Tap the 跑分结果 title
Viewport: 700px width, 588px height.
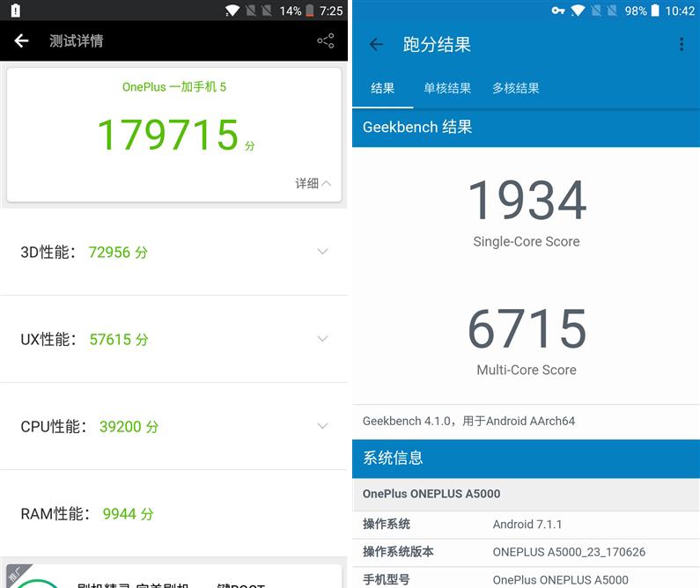pos(437,44)
